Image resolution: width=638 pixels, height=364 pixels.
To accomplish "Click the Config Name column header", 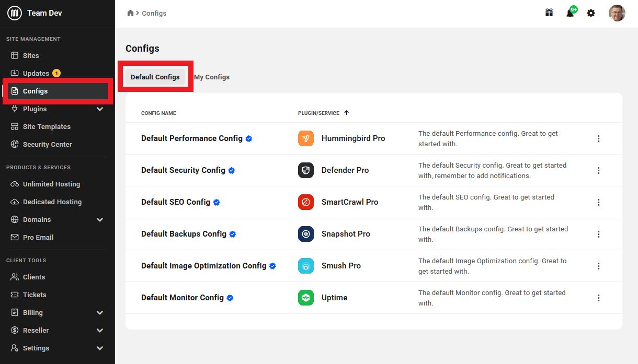I will 158,113.
